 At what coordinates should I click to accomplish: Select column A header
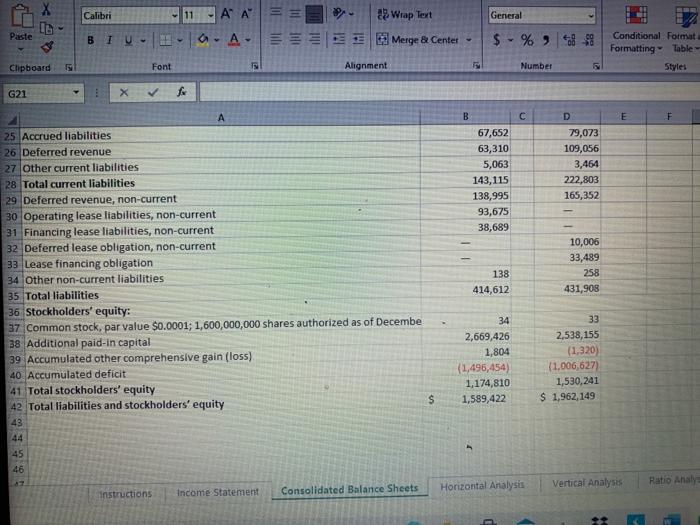pyautogui.click(x=221, y=118)
